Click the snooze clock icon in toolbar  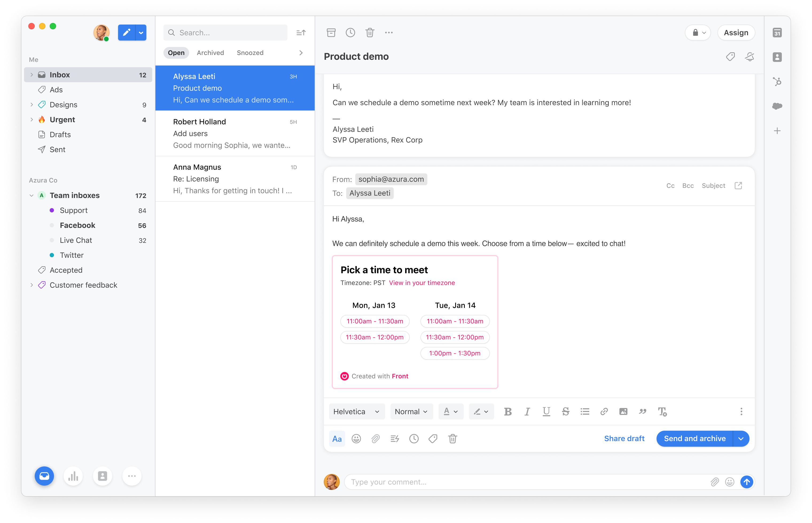[350, 33]
